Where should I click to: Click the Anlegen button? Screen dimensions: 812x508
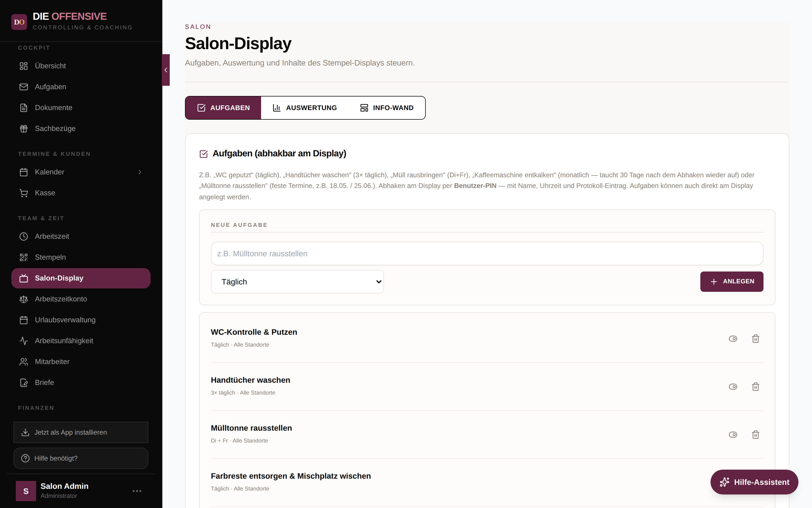[x=731, y=282]
